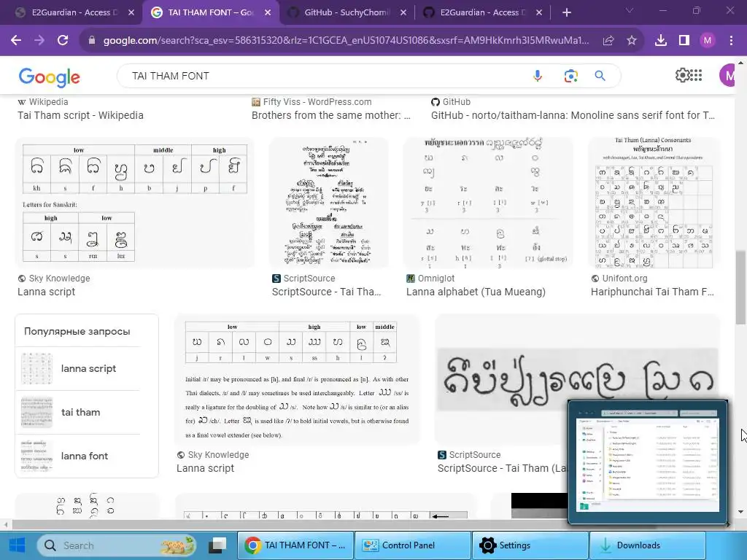Open Tai Tham script - Wikipedia result
Screen dimensions: 747x560
tap(80, 115)
